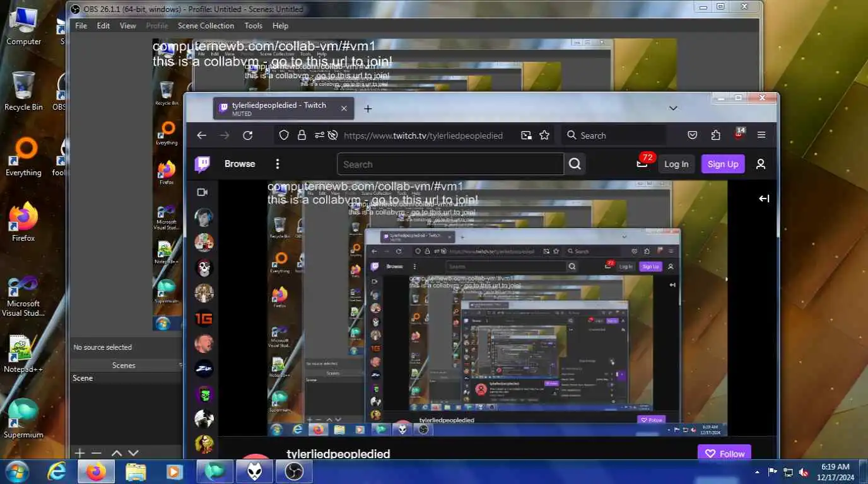
Task: Focus the Twitch Search field
Action: coord(450,164)
